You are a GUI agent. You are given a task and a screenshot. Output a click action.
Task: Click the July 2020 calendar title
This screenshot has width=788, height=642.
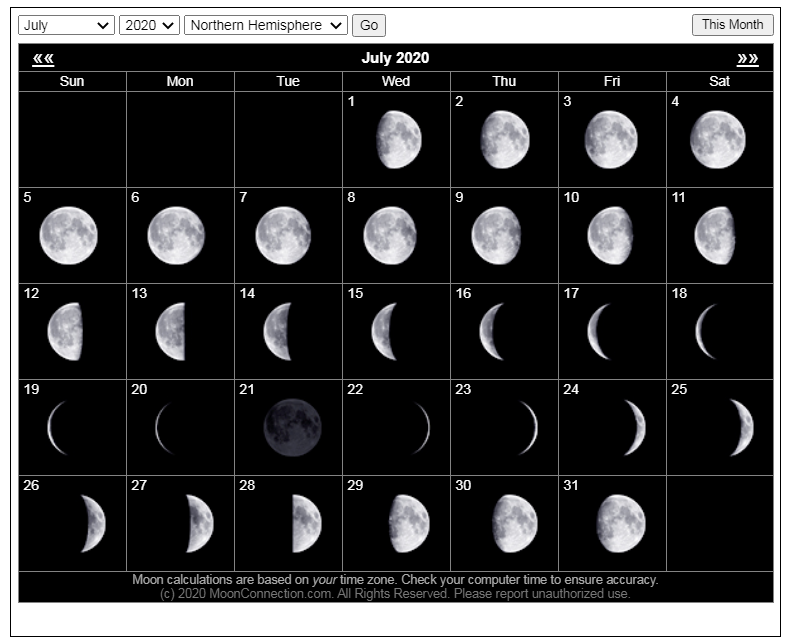tap(395, 58)
